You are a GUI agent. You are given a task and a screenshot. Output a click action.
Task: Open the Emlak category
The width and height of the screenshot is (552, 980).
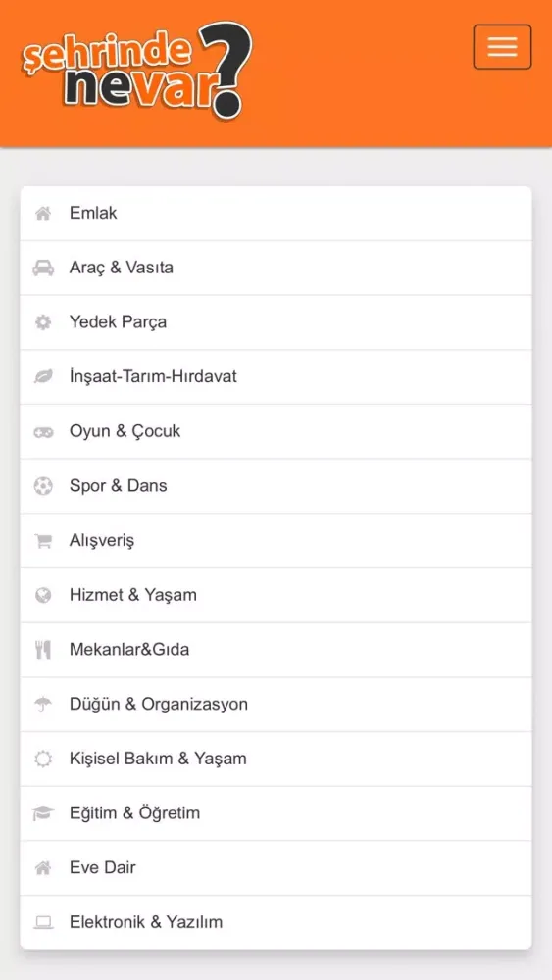276,213
